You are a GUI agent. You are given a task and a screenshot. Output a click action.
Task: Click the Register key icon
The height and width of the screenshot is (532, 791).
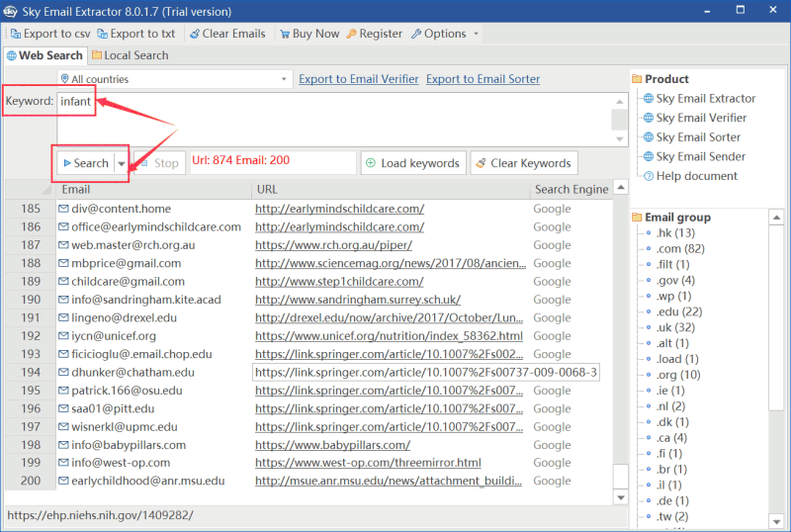[352, 34]
